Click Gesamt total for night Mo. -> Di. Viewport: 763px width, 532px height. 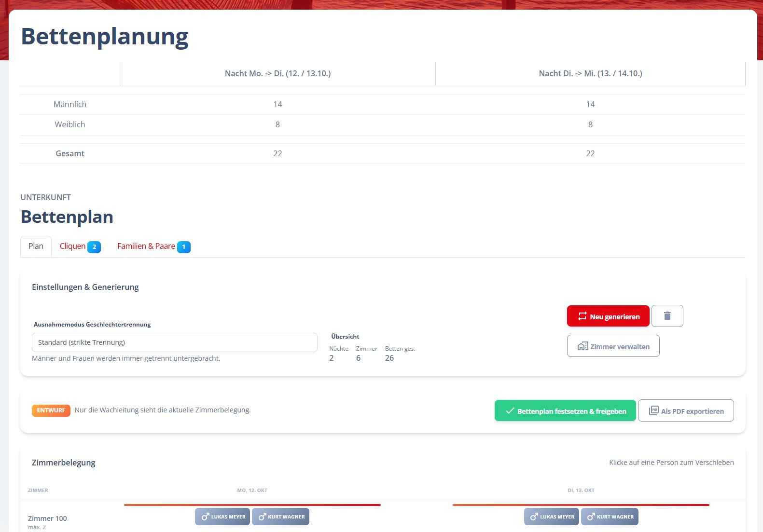coord(277,153)
